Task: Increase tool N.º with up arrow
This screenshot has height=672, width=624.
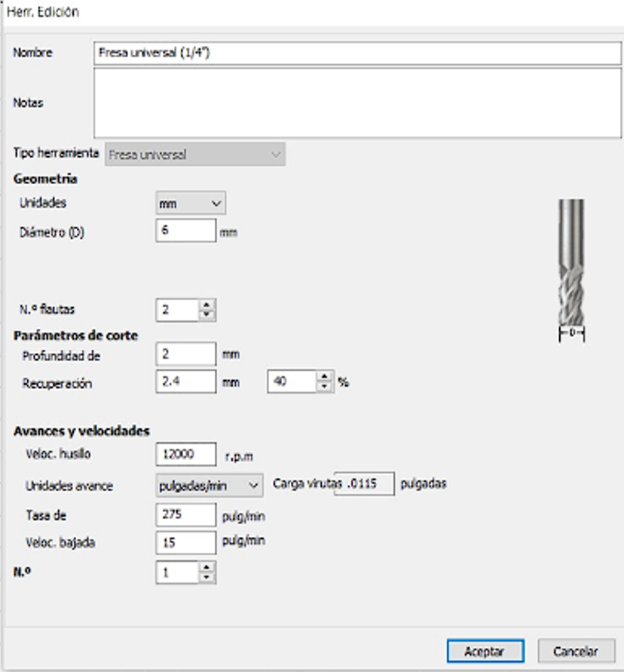Action: point(206,567)
